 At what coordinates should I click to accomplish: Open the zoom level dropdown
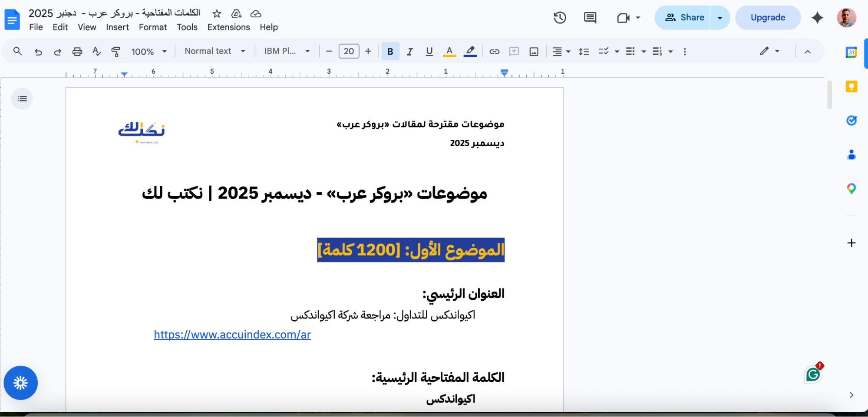tap(149, 52)
